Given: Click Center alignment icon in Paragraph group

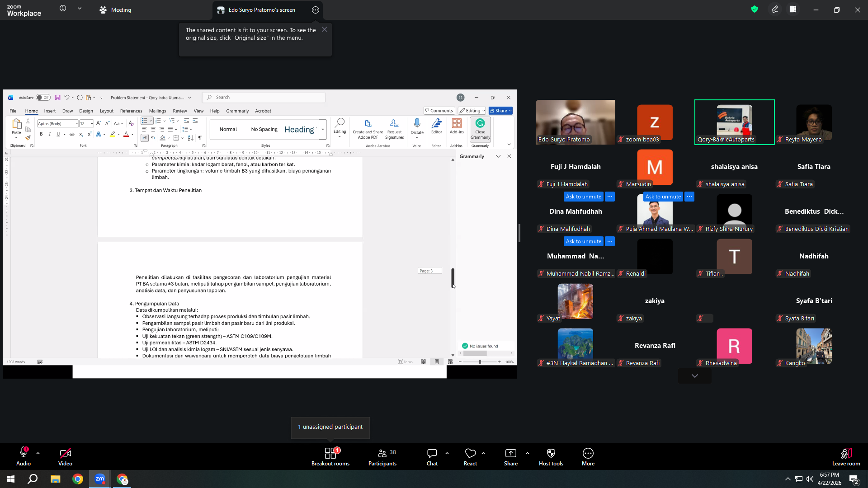Looking at the screenshot, I should (153, 129).
